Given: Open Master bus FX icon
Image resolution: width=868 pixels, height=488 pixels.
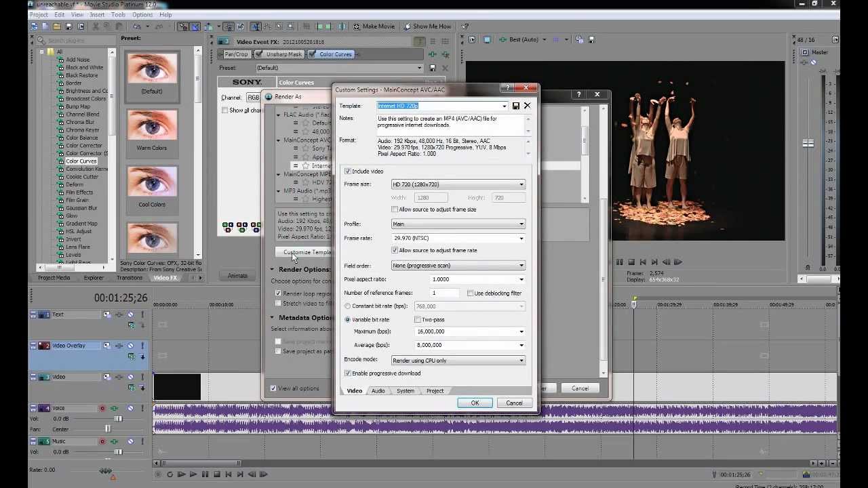Looking at the screenshot, I should point(805,62).
